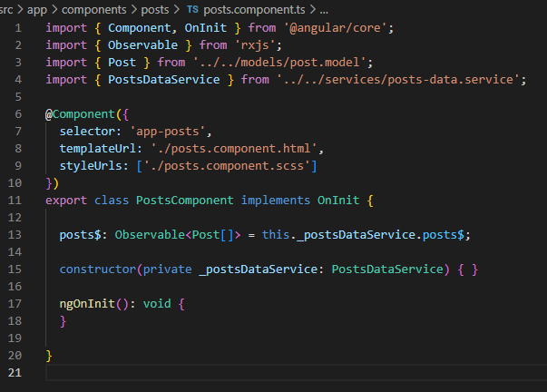Click the '@angular/core' import path
This screenshot has width=547, height=392.
[340, 28]
